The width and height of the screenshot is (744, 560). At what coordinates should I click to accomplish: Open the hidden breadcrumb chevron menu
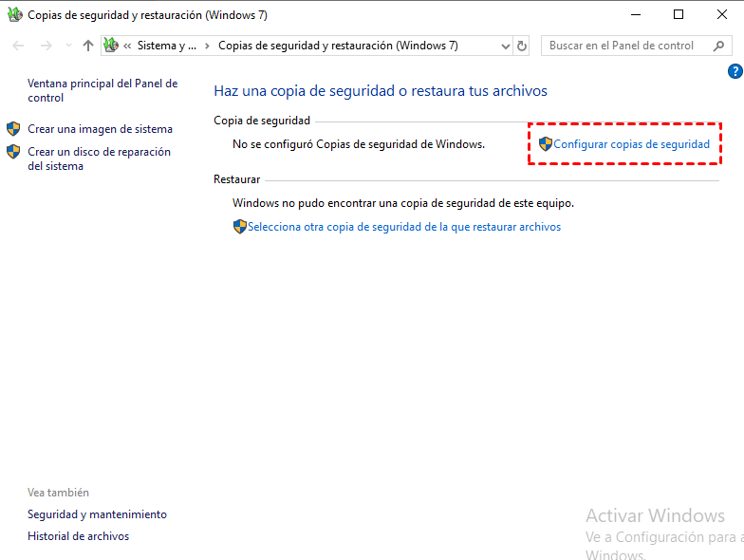point(127,46)
